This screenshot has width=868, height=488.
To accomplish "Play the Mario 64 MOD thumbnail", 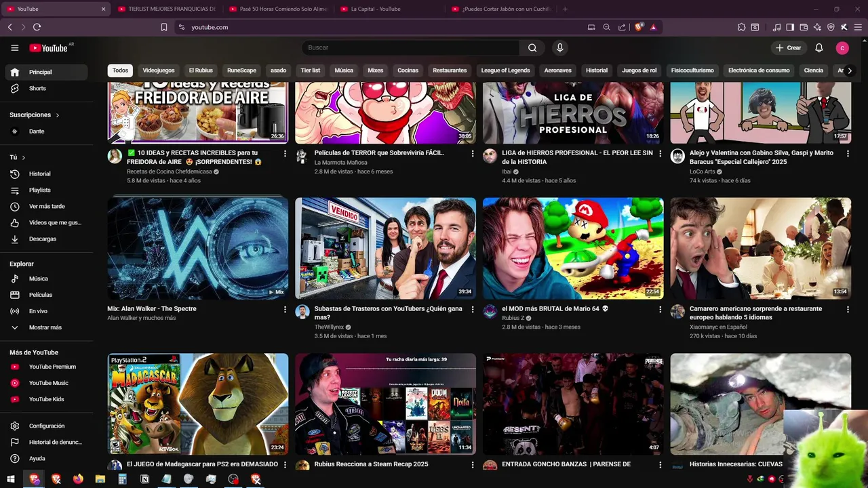I will [573, 248].
